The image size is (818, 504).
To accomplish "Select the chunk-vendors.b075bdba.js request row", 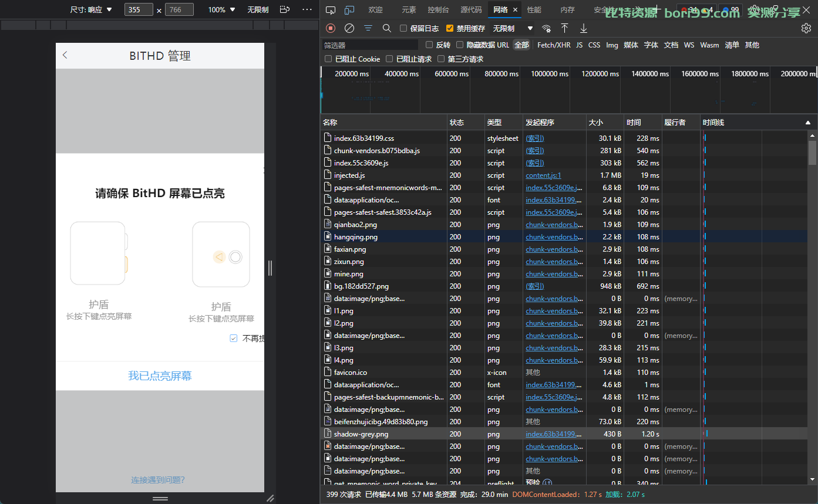I will click(564, 151).
